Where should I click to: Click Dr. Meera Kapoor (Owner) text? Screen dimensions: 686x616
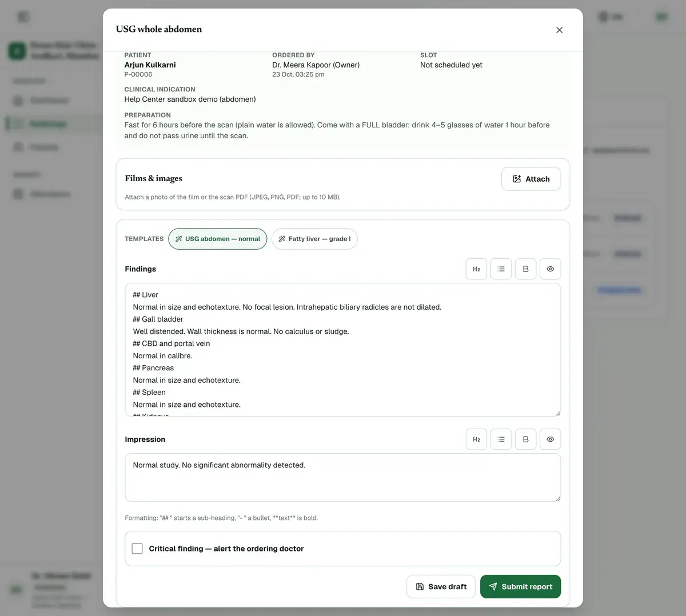click(316, 65)
